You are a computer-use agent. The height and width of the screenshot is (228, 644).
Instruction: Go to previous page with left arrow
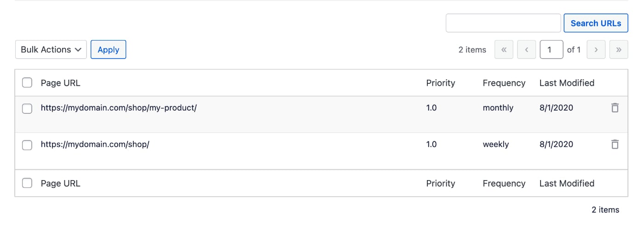[x=527, y=50]
